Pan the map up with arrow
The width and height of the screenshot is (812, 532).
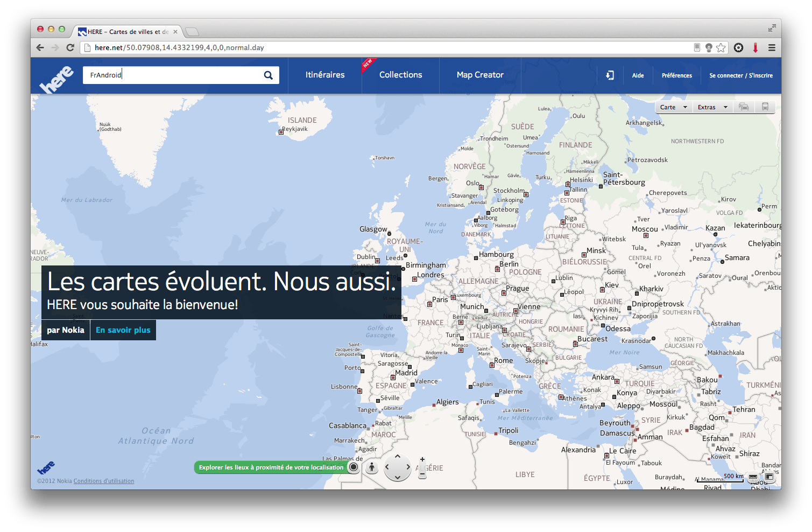[x=398, y=457]
